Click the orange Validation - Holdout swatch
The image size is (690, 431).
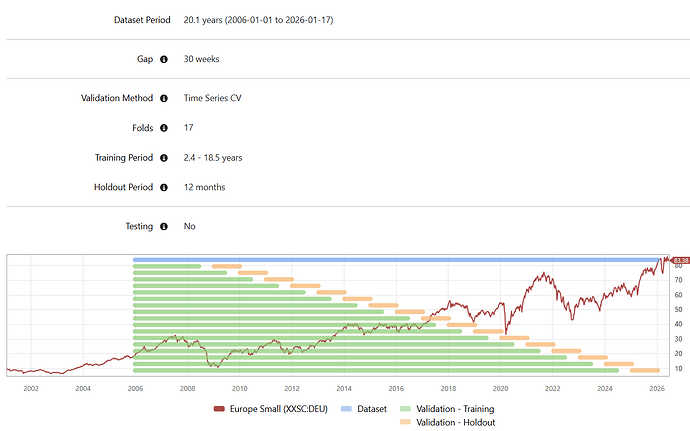coord(405,422)
